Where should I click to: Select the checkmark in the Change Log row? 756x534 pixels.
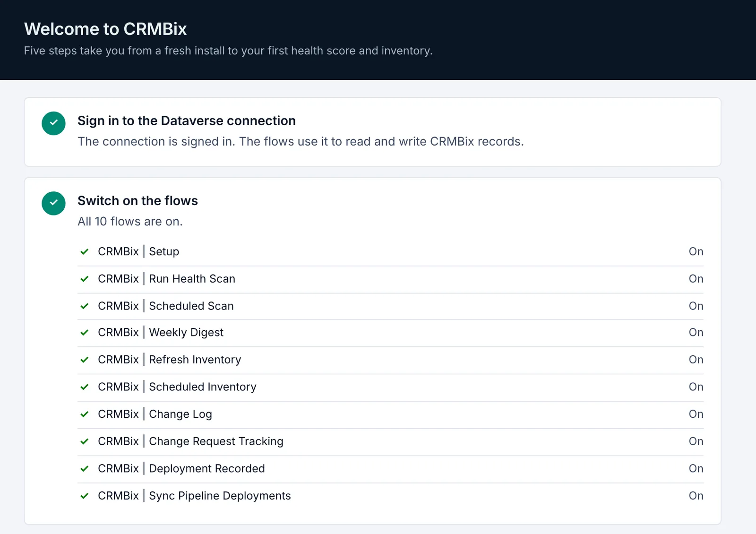[85, 414]
